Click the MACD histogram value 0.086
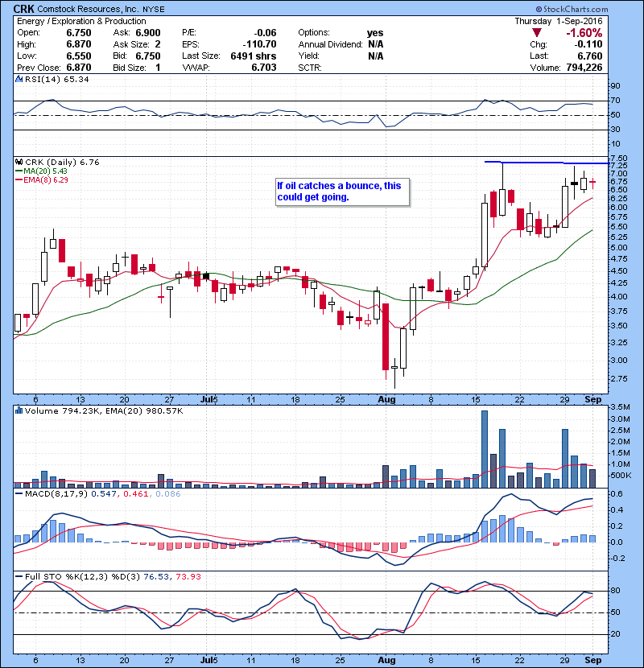 coord(168,494)
